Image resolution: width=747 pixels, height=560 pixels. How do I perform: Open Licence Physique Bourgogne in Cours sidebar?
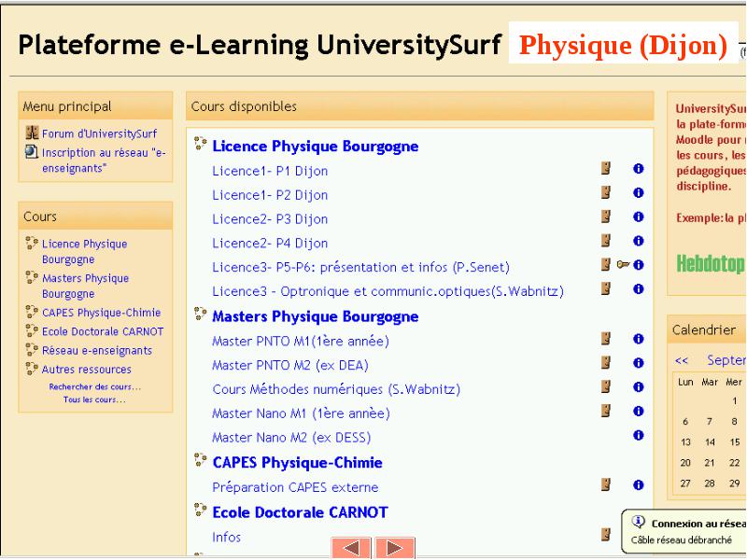click(85, 251)
